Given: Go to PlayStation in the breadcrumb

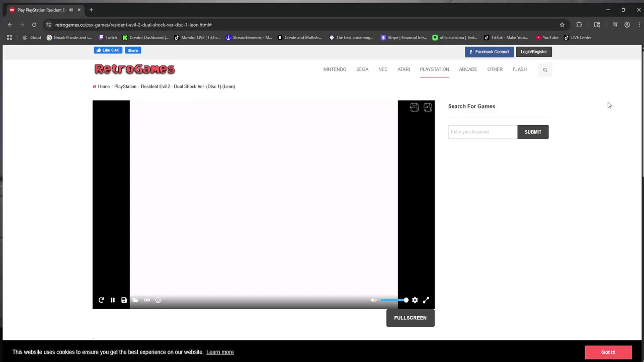Looking at the screenshot, I should 125,86.
